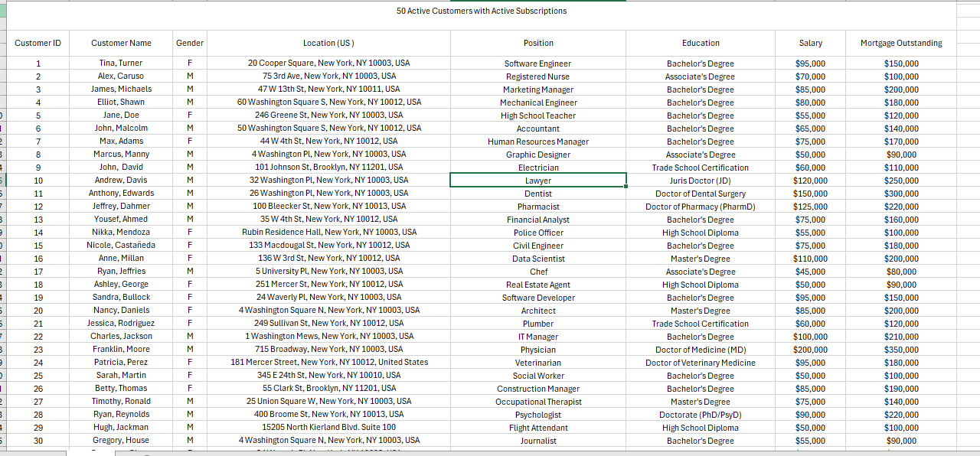Select the 'Doctor of Medicine (MD)' cell

coord(701,350)
